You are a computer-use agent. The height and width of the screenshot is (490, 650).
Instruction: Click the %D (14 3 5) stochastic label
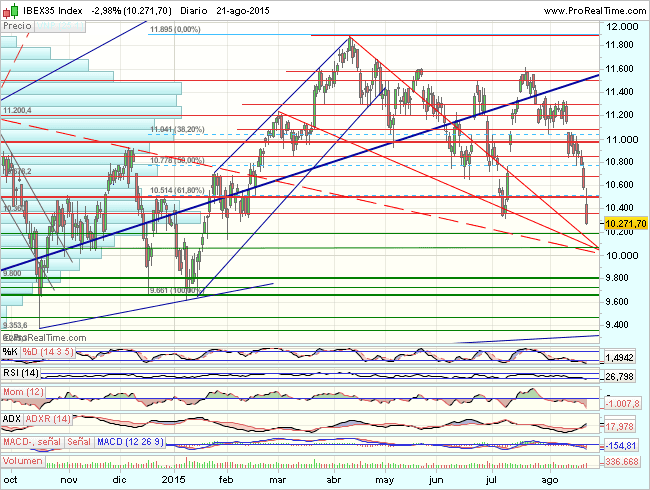pos(48,352)
